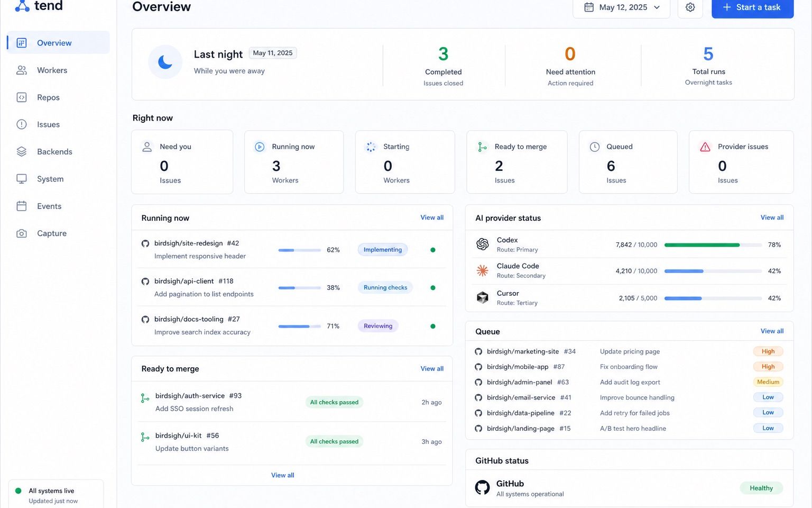Click the Backends sidebar layers icon

pyautogui.click(x=22, y=151)
